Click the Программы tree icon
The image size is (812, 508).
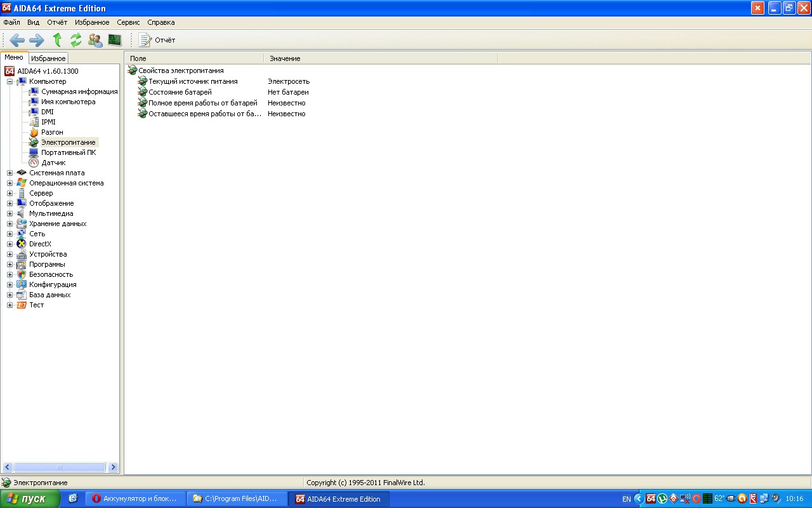coord(22,264)
